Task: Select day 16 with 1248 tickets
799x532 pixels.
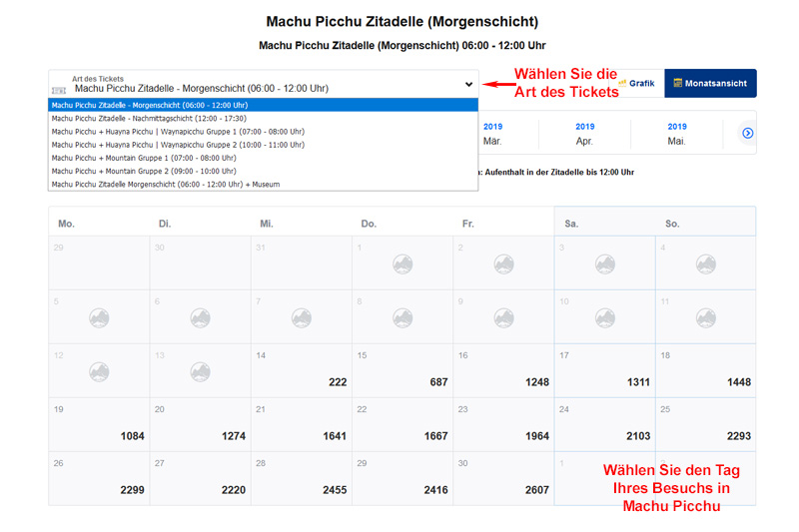Action: pyautogui.click(x=503, y=370)
